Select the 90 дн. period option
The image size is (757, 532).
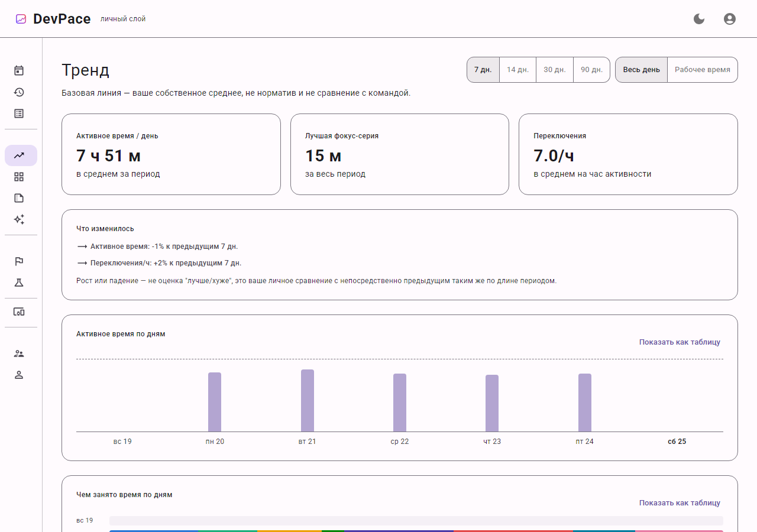pos(591,70)
